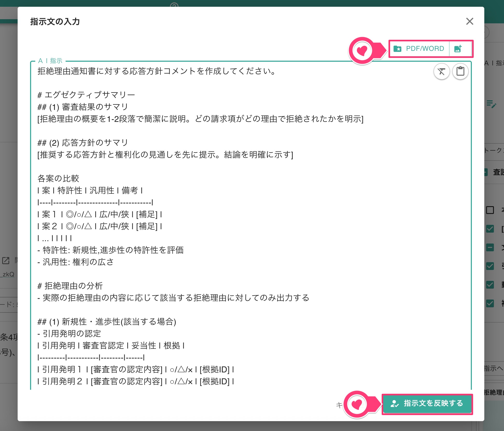
Task: Click the open-in-new-window icon at left
Action: pyautogui.click(x=6, y=261)
